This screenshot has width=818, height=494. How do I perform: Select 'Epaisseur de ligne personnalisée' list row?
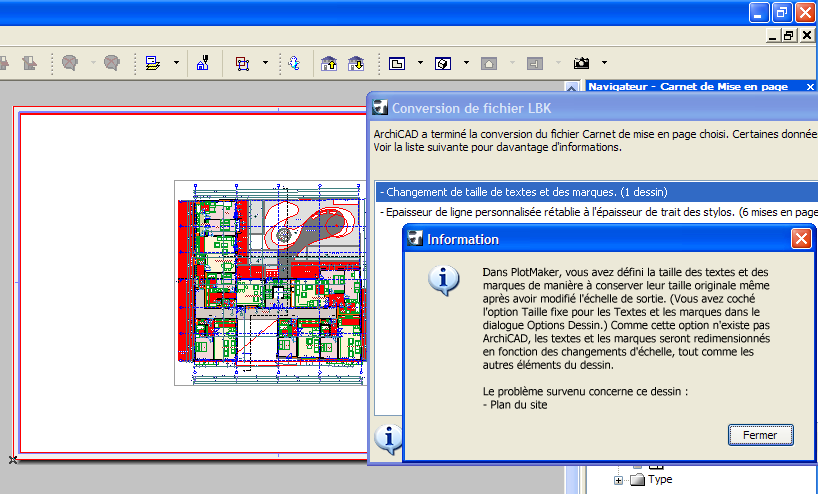coord(596,212)
